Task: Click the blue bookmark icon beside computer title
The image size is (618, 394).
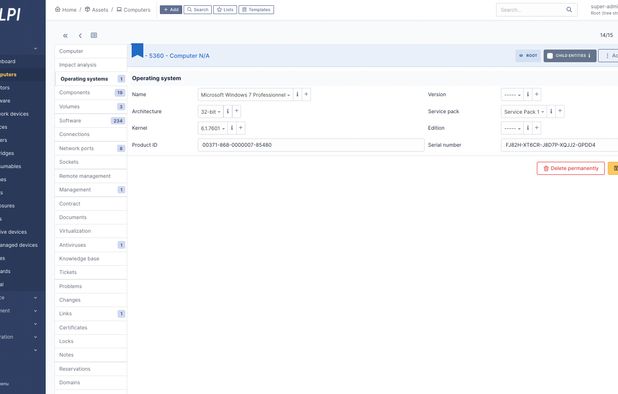Action: pyautogui.click(x=137, y=50)
